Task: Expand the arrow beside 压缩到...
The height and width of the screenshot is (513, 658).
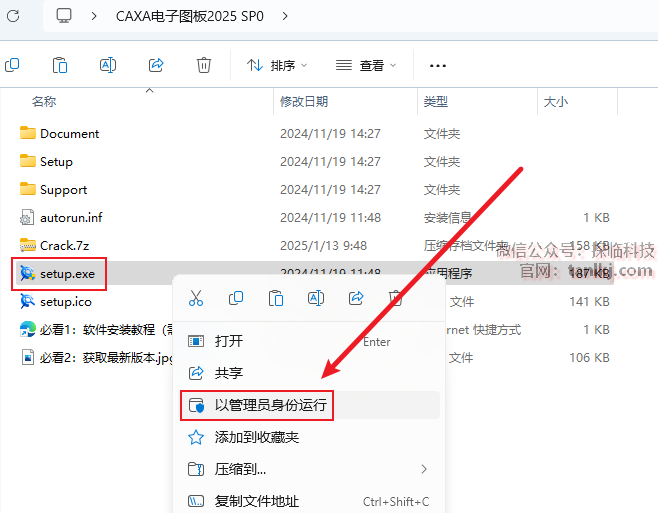Action: click(x=424, y=469)
